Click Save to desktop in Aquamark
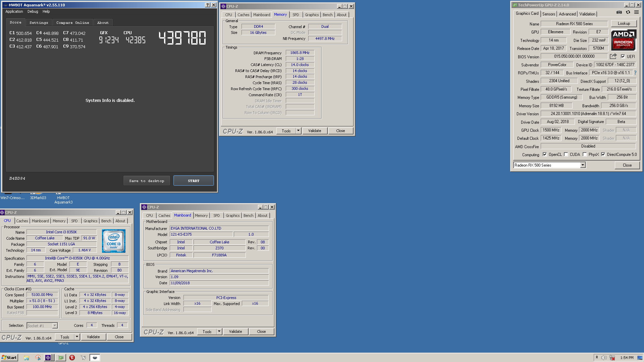Viewport: 644px width, 362px height. [147, 181]
